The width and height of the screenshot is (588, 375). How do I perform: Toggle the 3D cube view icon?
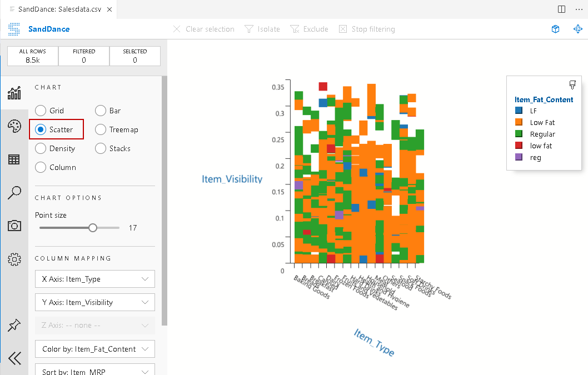click(x=555, y=29)
